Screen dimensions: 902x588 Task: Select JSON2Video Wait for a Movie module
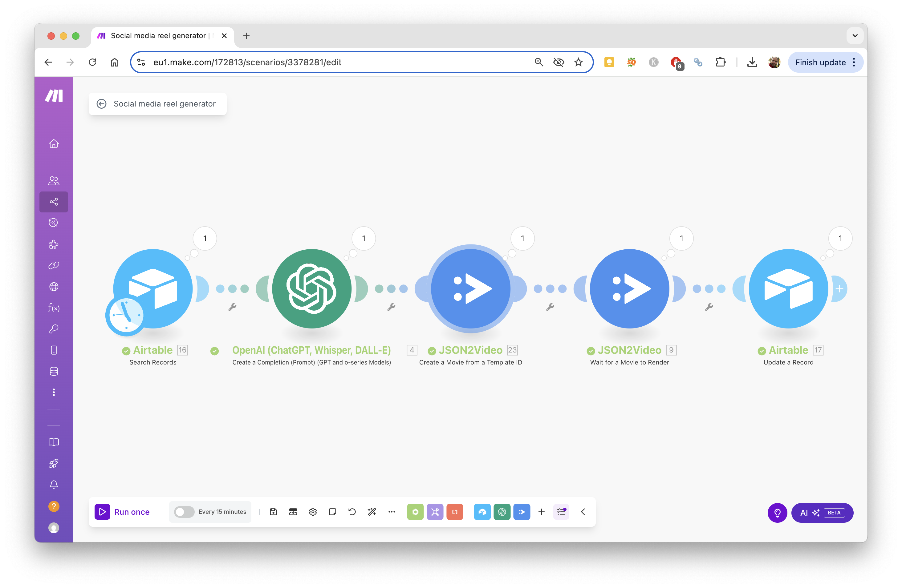coord(629,288)
